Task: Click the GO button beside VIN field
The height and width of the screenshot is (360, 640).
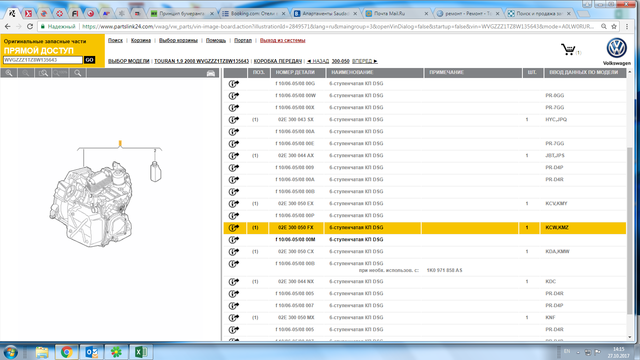Action: point(89,60)
